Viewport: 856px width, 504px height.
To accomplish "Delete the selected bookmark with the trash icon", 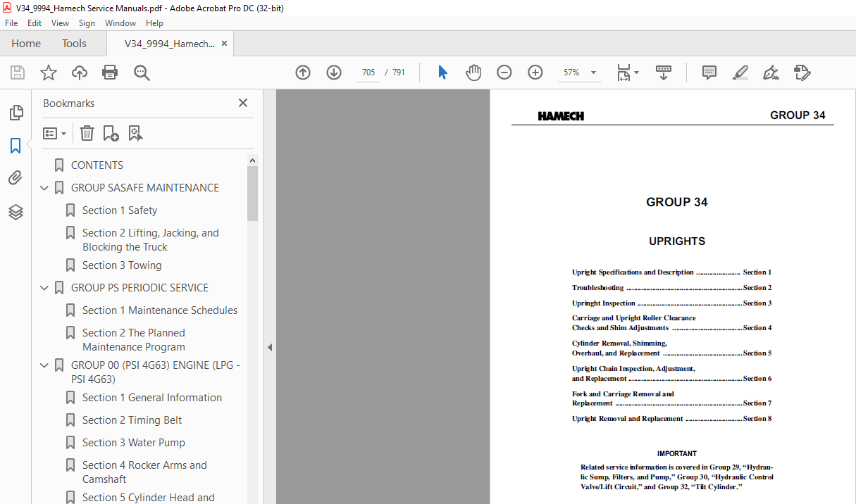I will [x=87, y=133].
